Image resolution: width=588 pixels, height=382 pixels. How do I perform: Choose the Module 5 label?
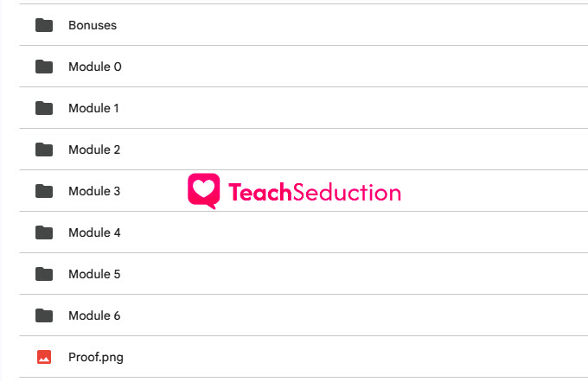point(94,274)
